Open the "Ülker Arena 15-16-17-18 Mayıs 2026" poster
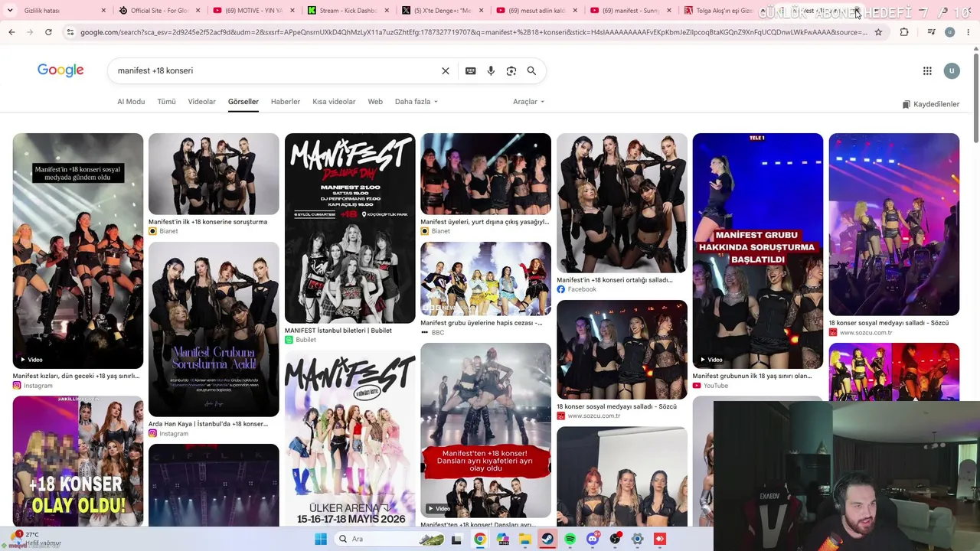Screen dimensions: 980x551 [x=350, y=438]
